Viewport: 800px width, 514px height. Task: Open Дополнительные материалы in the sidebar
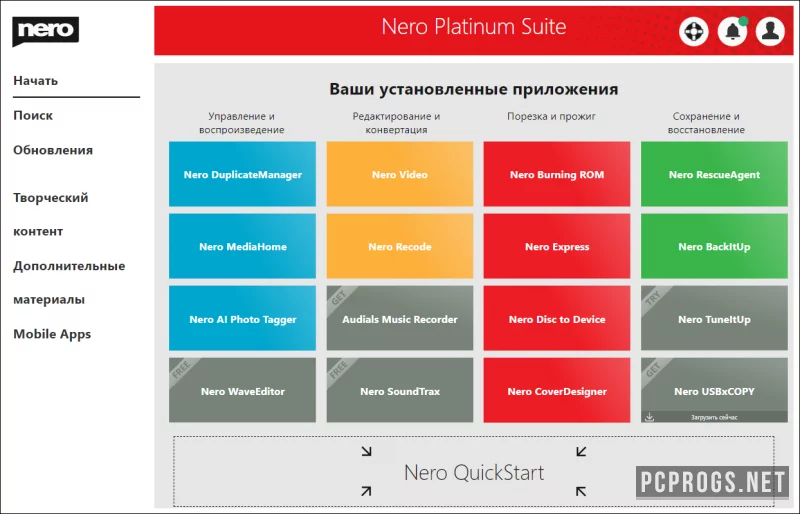(x=69, y=282)
